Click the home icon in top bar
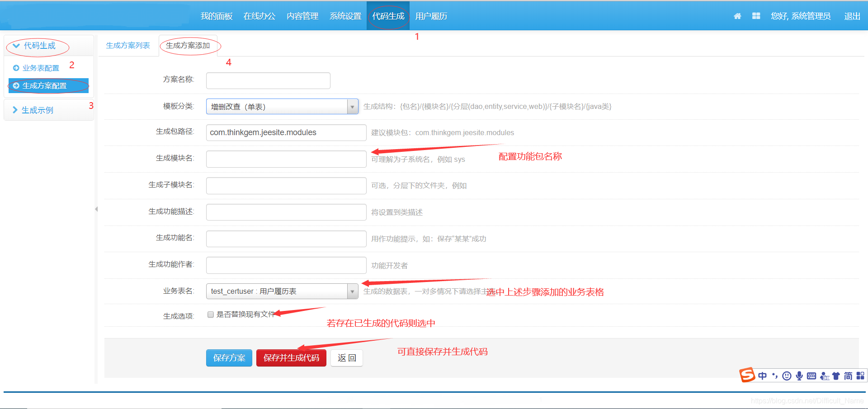This screenshot has width=868, height=409. 737,16
